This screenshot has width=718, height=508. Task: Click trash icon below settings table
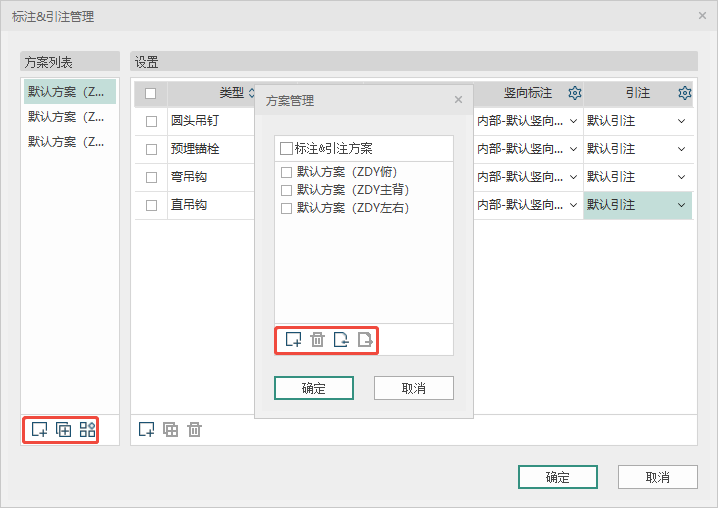(194, 430)
